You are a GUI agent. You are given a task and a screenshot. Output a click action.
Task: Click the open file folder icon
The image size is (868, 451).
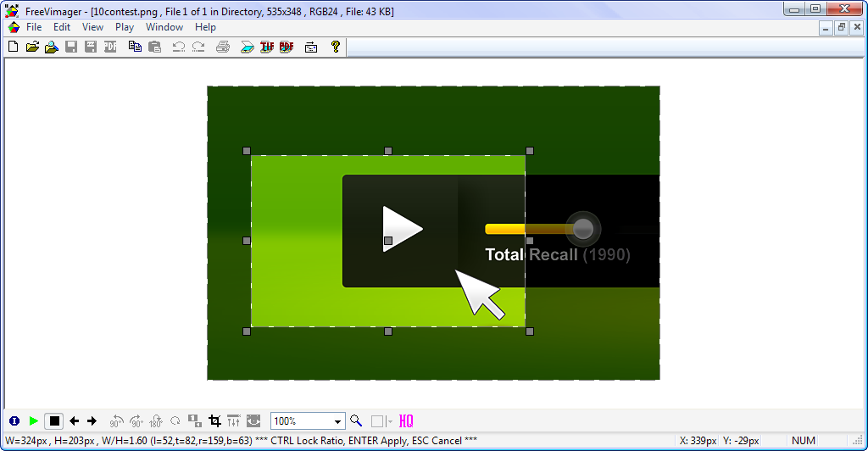tap(32, 47)
